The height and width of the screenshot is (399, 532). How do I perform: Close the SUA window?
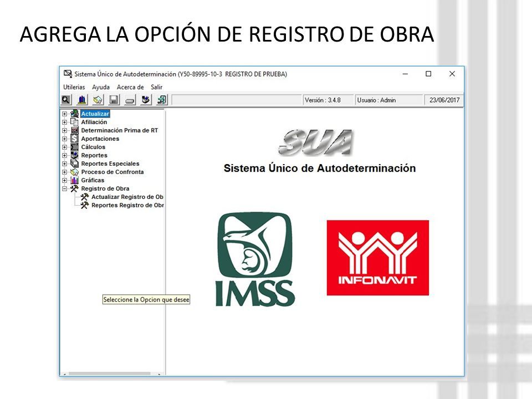452,74
